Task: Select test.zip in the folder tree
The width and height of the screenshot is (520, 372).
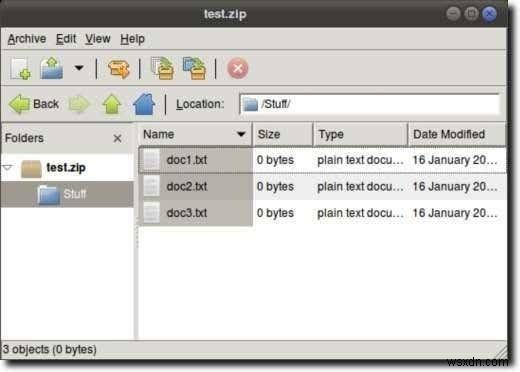Action: pyautogui.click(x=66, y=167)
